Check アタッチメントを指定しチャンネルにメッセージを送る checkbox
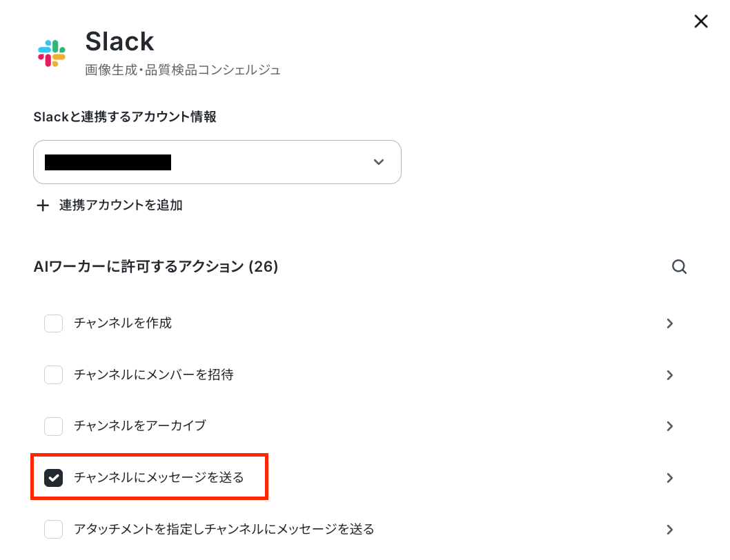Image resolution: width=730 pixels, height=560 pixels. pyautogui.click(x=54, y=529)
